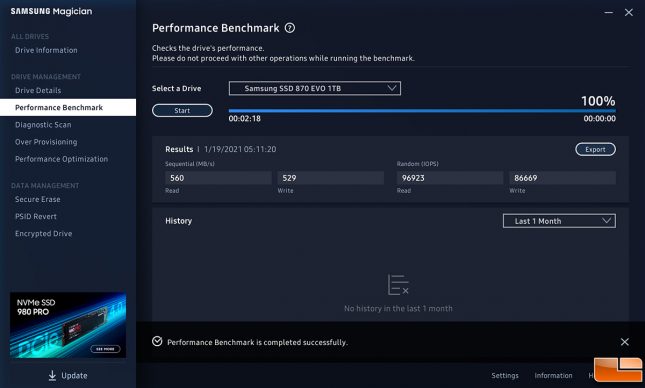Export the benchmark results
This screenshot has width=645, height=388.
tap(595, 149)
